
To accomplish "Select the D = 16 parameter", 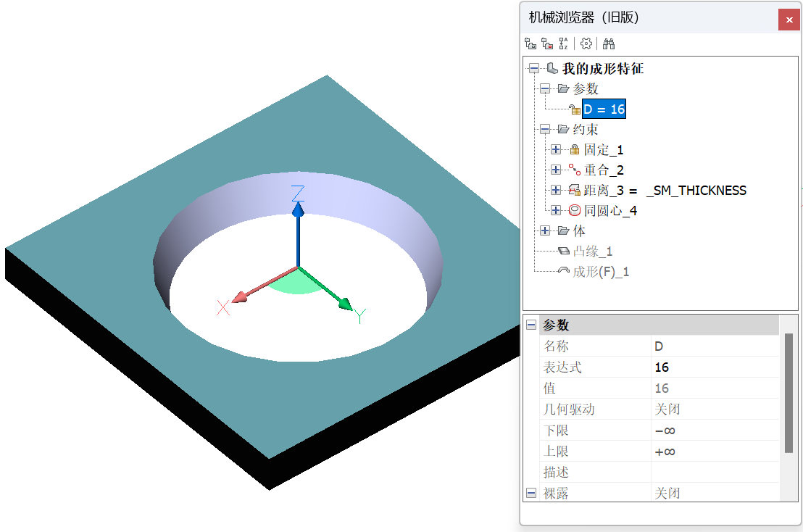I will coord(604,109).
